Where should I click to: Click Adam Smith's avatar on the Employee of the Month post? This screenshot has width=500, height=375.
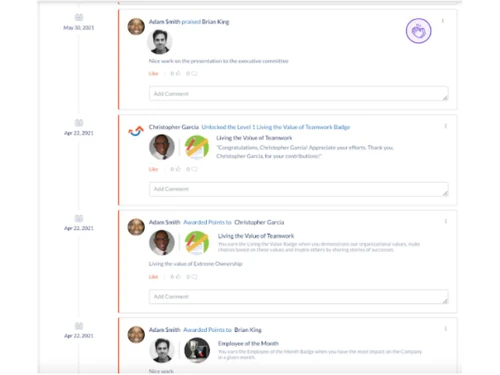tap(136, 334)
